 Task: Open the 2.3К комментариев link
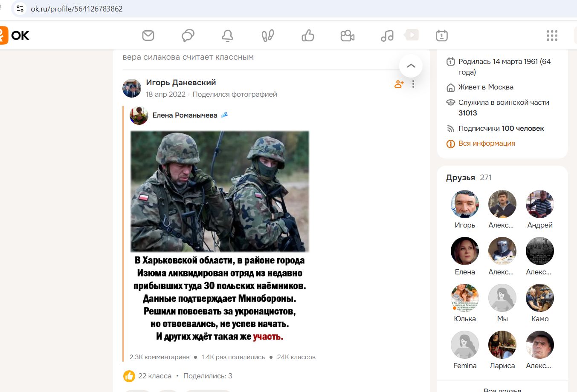[159, 357]
